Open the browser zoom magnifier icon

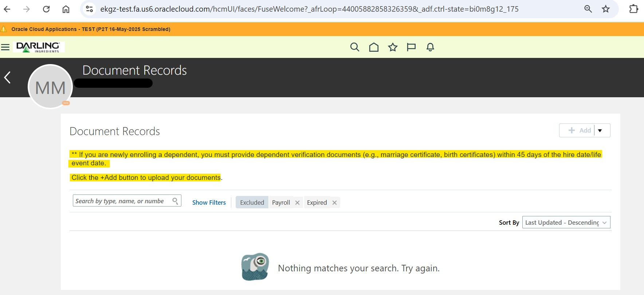click(588, 9)
